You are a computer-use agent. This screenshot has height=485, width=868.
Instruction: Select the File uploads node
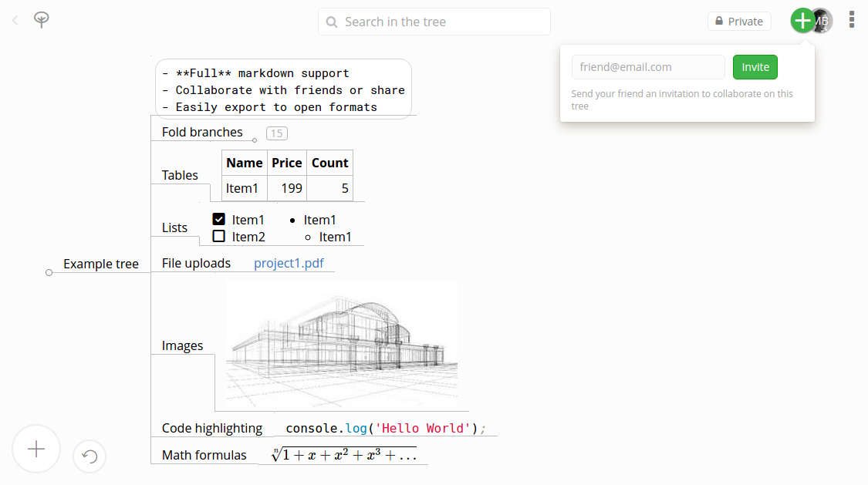coord(196,263)
